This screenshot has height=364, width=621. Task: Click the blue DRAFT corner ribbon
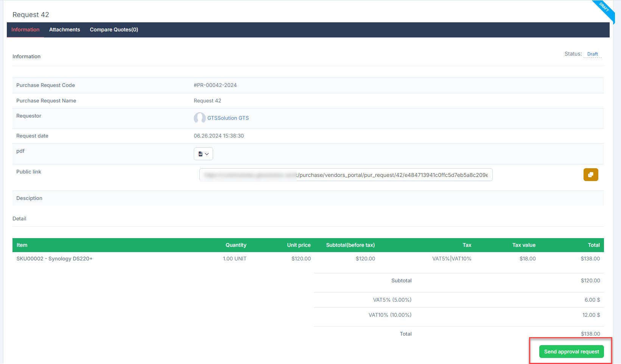(605, 8)
